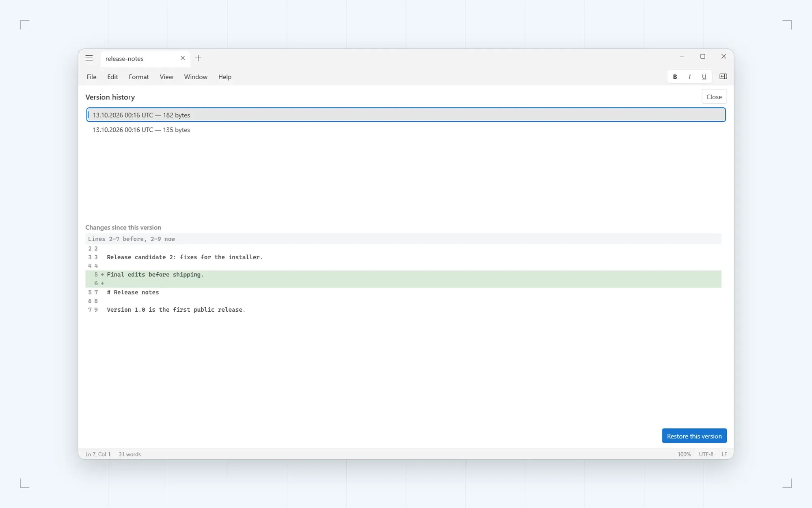812x508 pixels.
Task: Minimize the window
Action: 682,56
